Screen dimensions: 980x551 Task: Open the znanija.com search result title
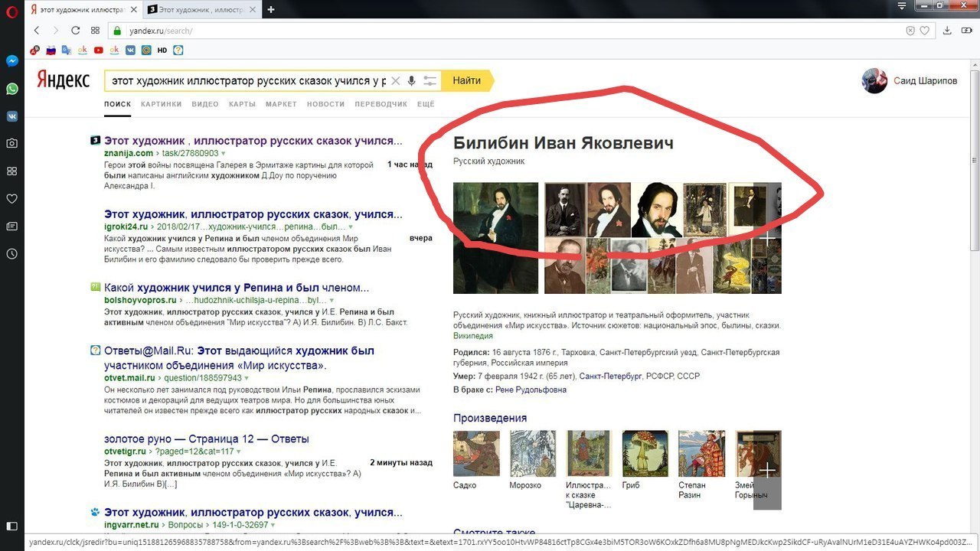(x=253, y=141)
